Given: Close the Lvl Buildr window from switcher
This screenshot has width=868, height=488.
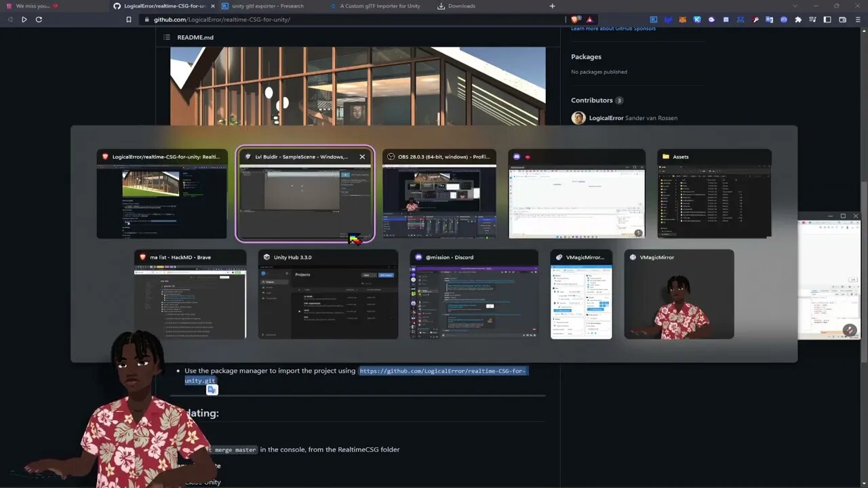Looking at the screenshot, I should pyautogui.click(x=362, y=157).
